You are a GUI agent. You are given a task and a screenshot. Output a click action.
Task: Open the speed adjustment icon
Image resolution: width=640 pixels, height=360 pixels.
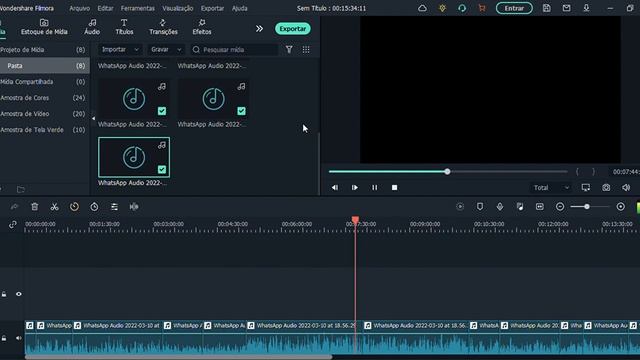pyautogui.click(x=74, y=207)
